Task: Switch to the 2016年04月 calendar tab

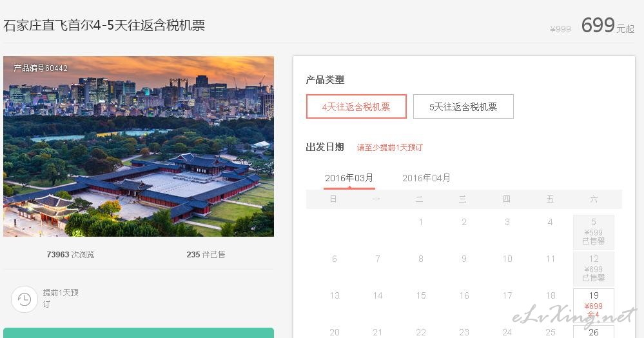Action: pos(426,178)
